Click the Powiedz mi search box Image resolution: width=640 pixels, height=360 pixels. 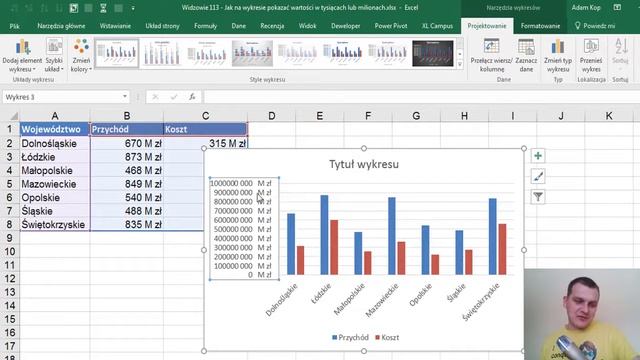click(595, 26)
